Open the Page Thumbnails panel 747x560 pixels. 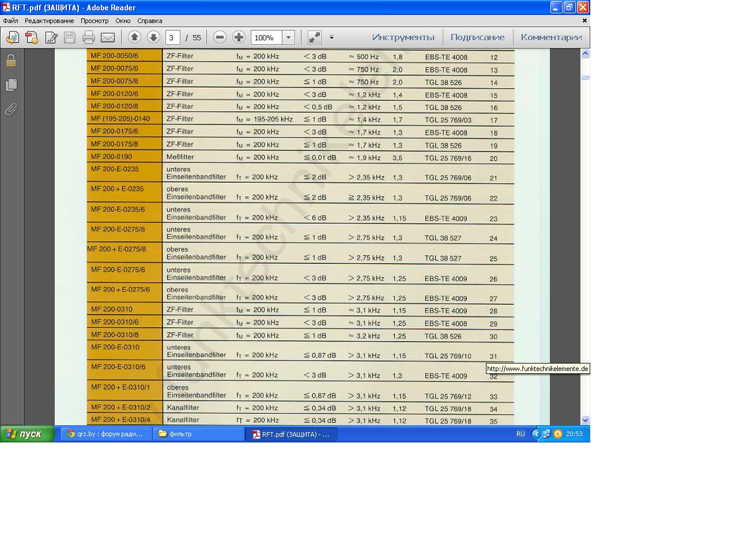point(11,85)
